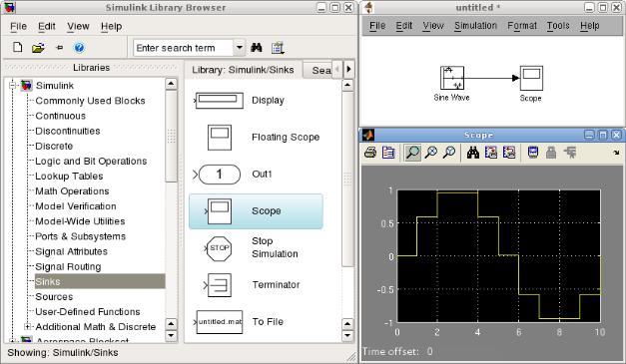Select Signal Routing library
Viewport: 626px width, 364px height.
click(68, 266)
